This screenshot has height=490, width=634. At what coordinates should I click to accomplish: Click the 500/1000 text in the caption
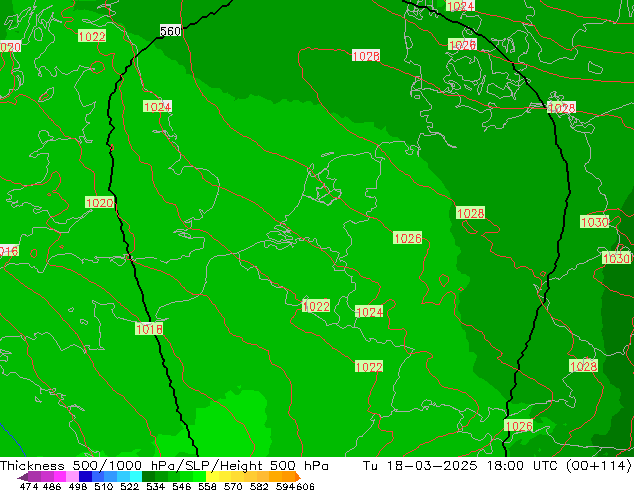pos(106,466)
